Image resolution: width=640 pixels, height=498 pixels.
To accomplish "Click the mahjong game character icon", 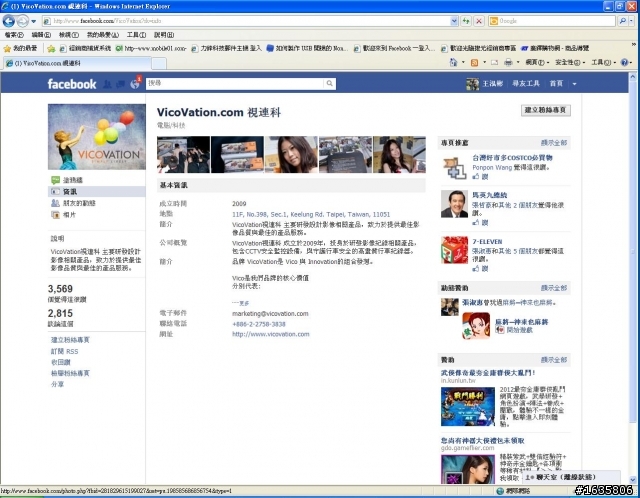I will (476, 326).
